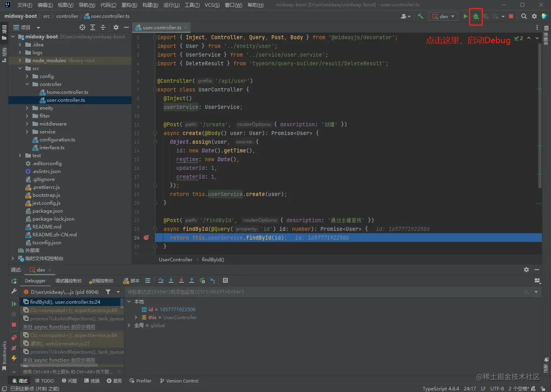The width and height of the screenshot is (551, 392).
Task: Click the red Force Step Into arrow
Action: [181, 280]
